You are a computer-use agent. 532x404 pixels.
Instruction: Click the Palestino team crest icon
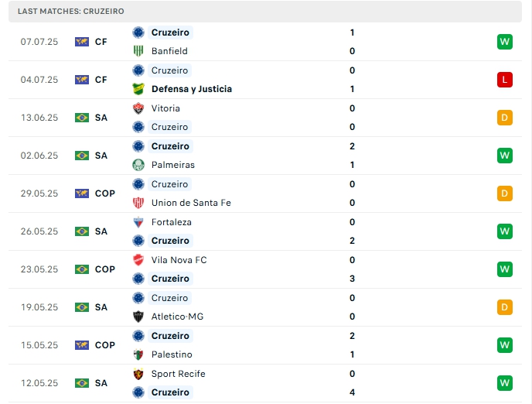point(138,354)
